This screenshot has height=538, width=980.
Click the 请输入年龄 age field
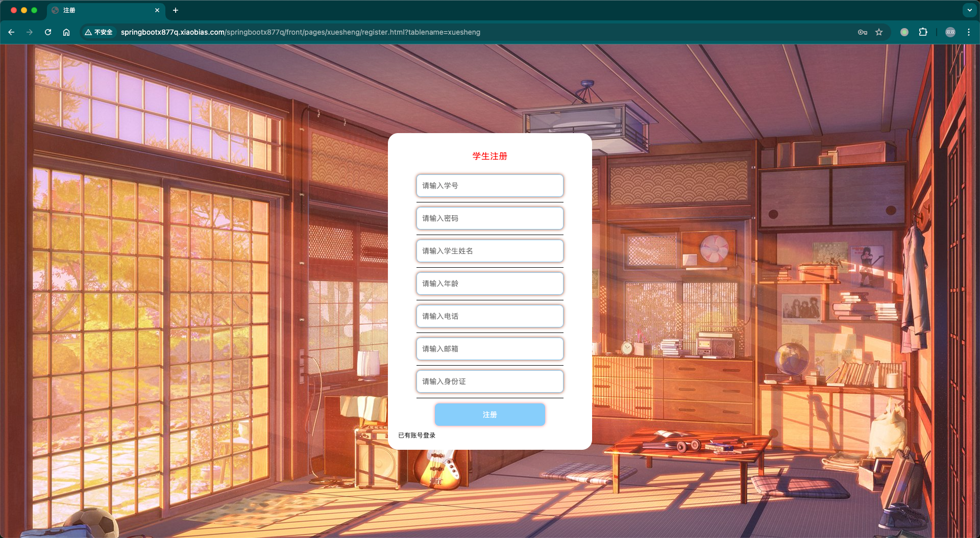point(490,284)
